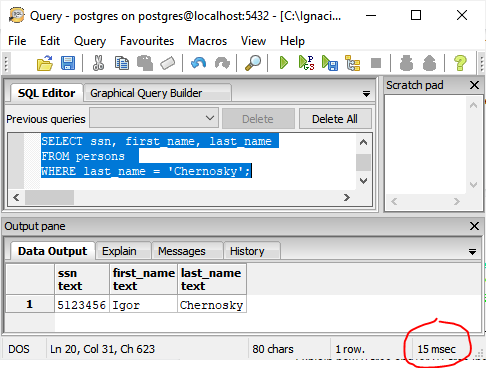
Task: Open Find with magnifying glass icon
Action: pyautogui.click(x=253, y=63)
